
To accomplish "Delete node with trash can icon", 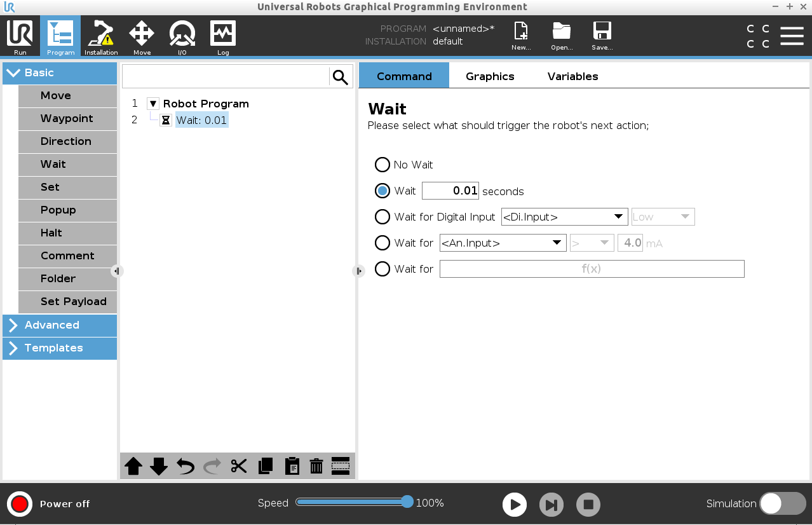I will (316, 466).
